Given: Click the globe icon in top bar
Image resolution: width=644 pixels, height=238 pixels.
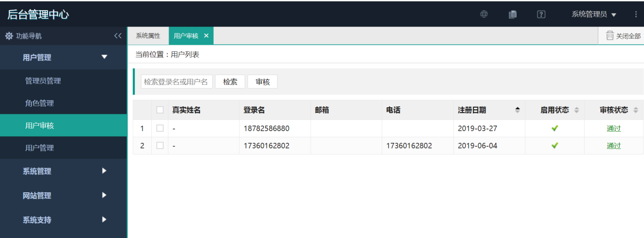Looking at the screenshot, I should pos(484,14).
